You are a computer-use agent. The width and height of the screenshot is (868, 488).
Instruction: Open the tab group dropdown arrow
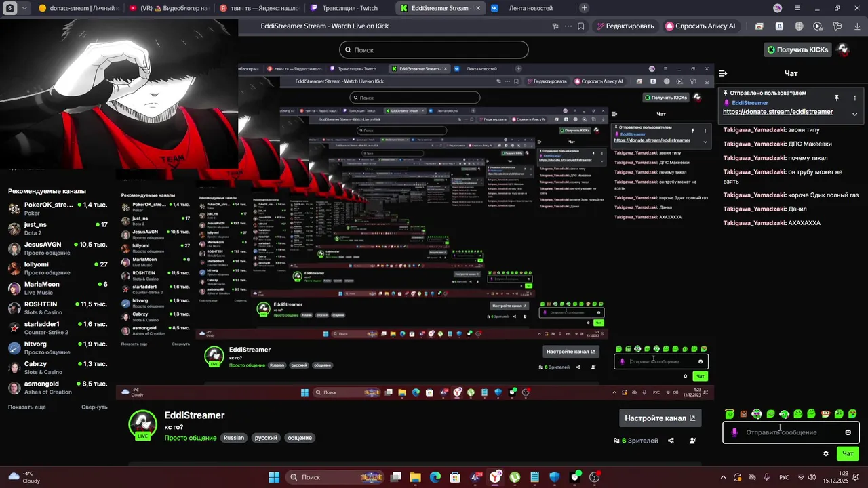tap(25, 8)
